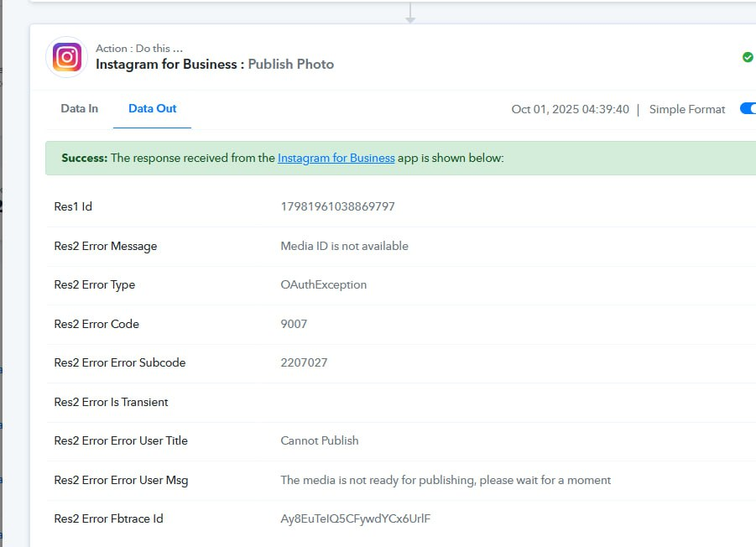756x547 pixels.
Task: Select the 'media is not ready' user message
Action: 445,480
